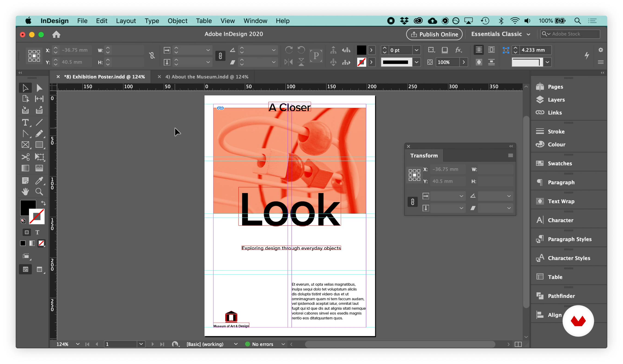Viewport: 623px width, 364px height.
Task: Open the Object menu
Action: 177,21
